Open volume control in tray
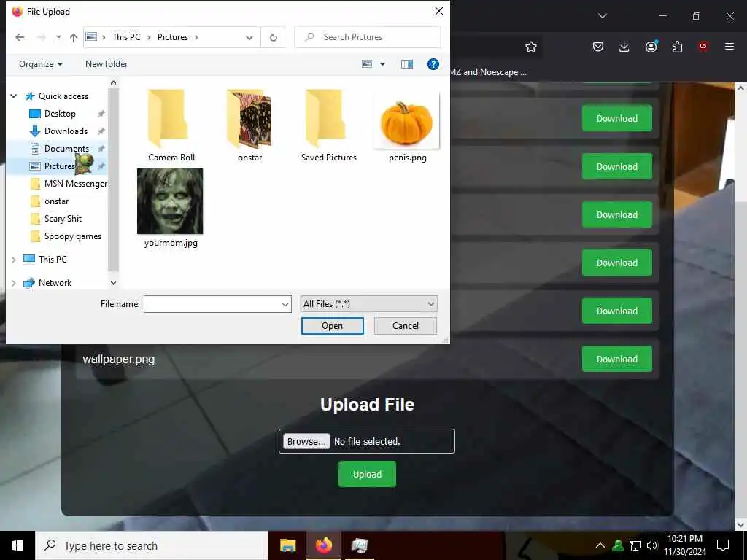Image resolution: width=747 pixels, height=560 pixels. point(652,545)
